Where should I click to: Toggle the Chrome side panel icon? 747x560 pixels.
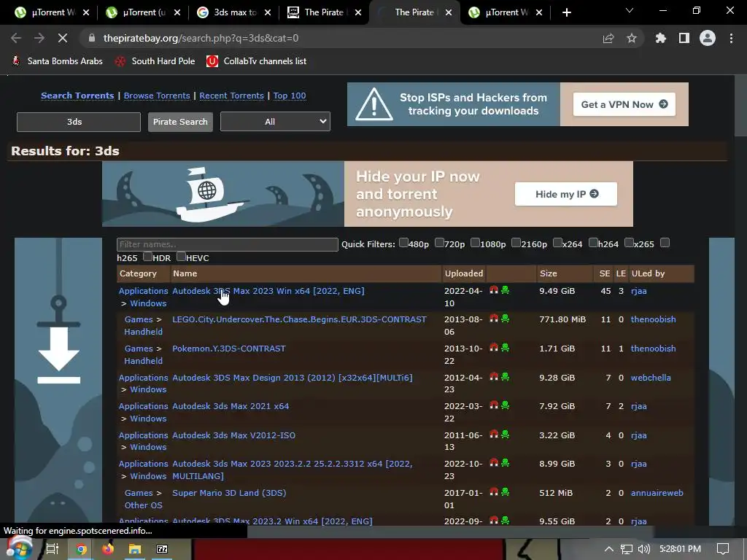pyautogui.click(x=684, y=38)
